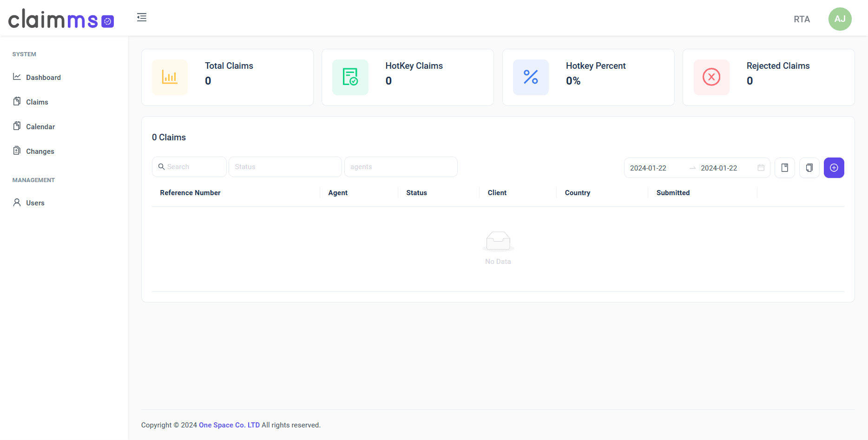
Task: Create a new claim with the plus button
Action: point(834,168)
